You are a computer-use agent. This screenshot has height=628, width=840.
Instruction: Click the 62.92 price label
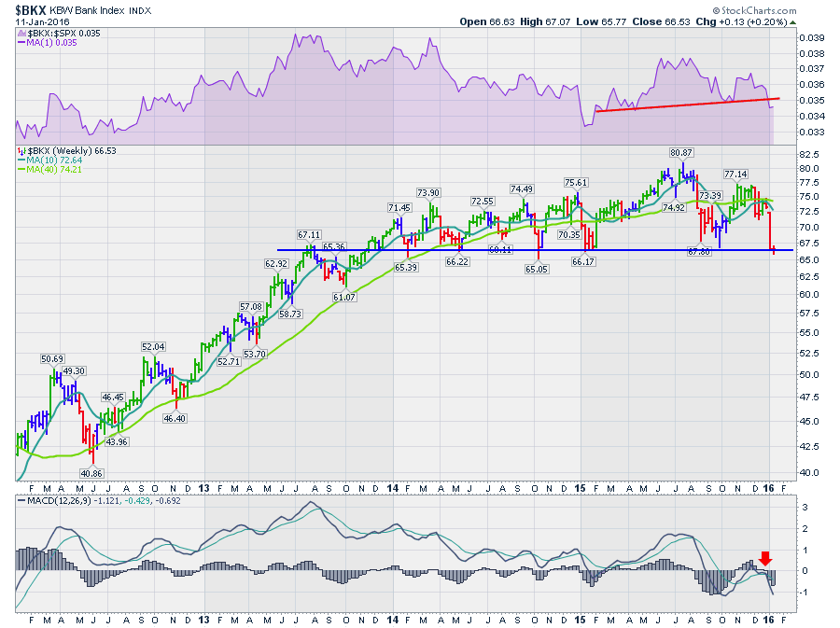[x=276, y=264]
